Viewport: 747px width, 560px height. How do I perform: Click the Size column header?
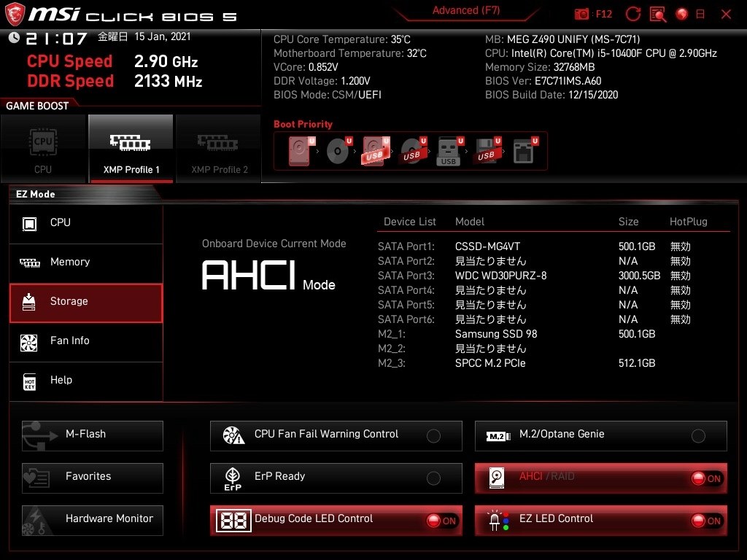coord(628,222)
